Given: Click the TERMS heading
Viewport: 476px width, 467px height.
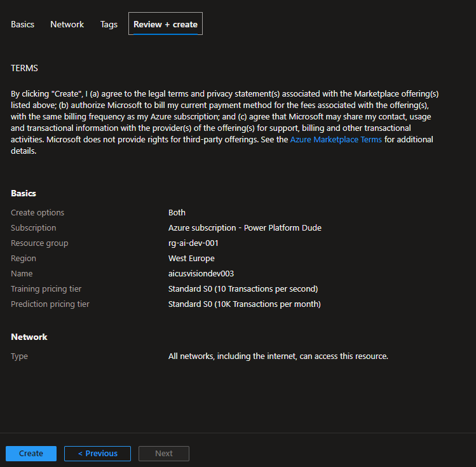Looking at the screenshot, I should 25,67.
